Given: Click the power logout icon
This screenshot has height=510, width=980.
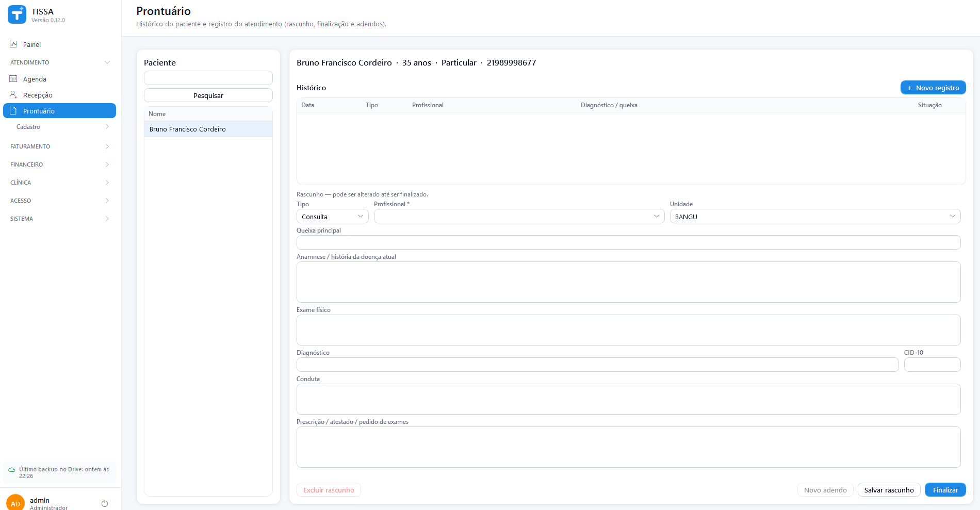Looking at the screenshot, I should tap(105, 503).
